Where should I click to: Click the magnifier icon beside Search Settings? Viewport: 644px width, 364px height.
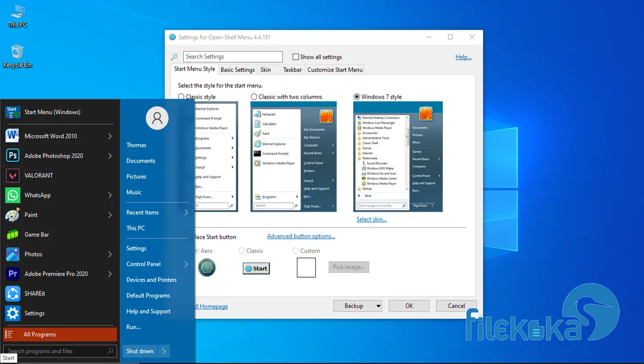[174, 57]
